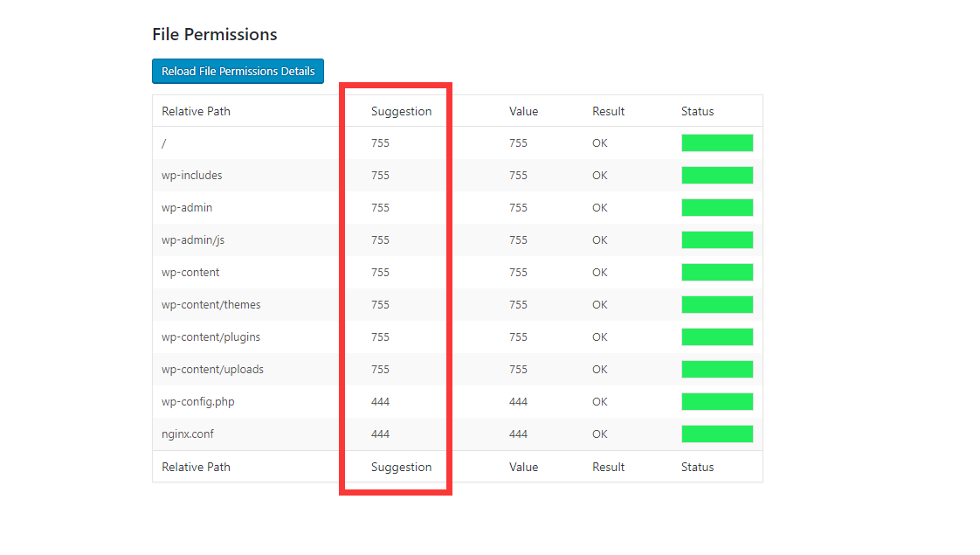Click the Relative Path footer label
The image size is (980, 555).
196,467
